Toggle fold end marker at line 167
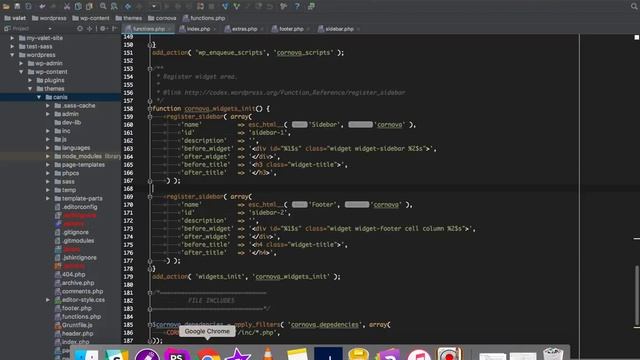Screen dimensions: 640x360 (150, 181)
